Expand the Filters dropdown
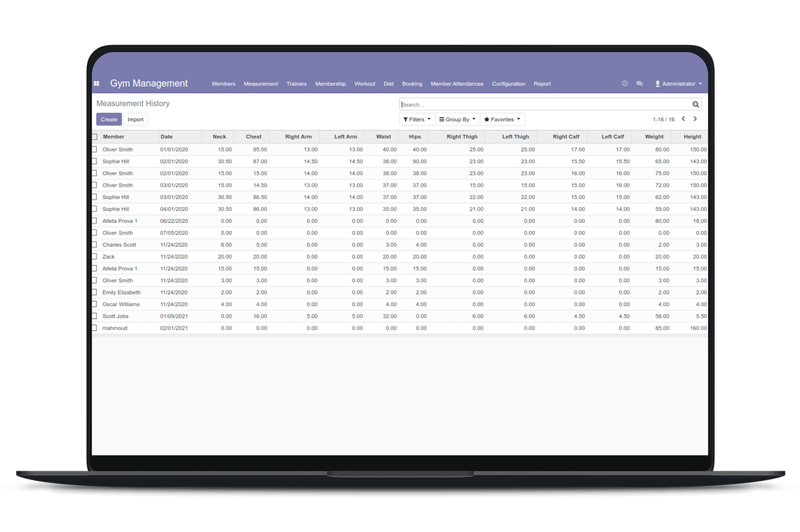The width and height of the screenshot is (800, 532). (x=417, y=119)
